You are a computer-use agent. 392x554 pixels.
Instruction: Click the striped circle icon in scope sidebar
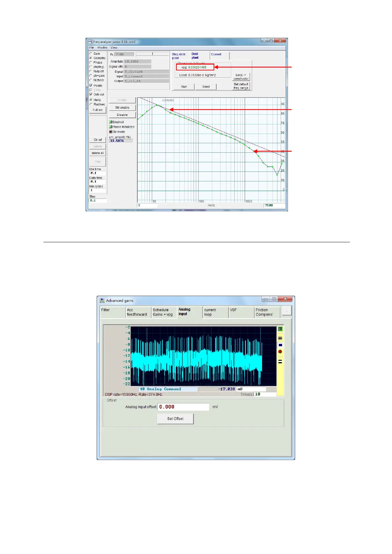tap(280, 338)
